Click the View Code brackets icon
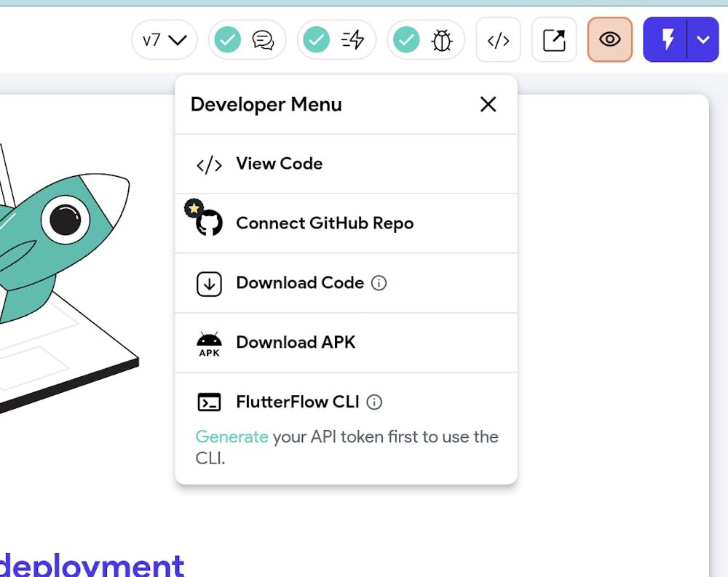This screenshot has width=728, height=577. (209, 164)
